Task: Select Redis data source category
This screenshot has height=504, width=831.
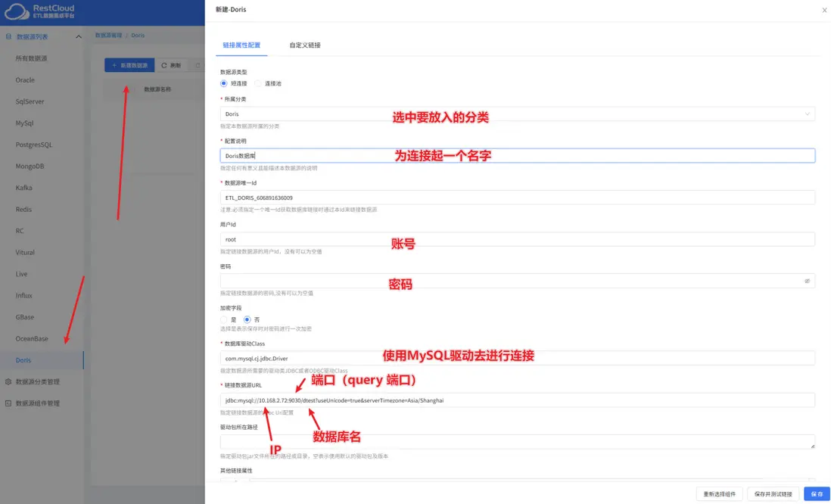Action: [x=23, y=210]
